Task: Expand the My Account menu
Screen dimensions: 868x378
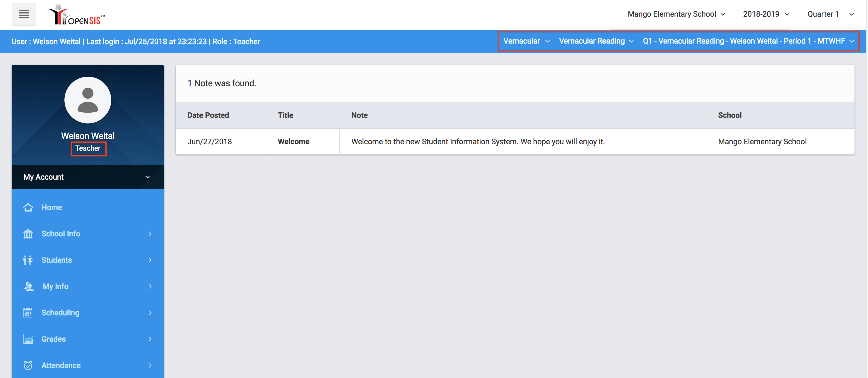Action: click(x=88, y=177)
